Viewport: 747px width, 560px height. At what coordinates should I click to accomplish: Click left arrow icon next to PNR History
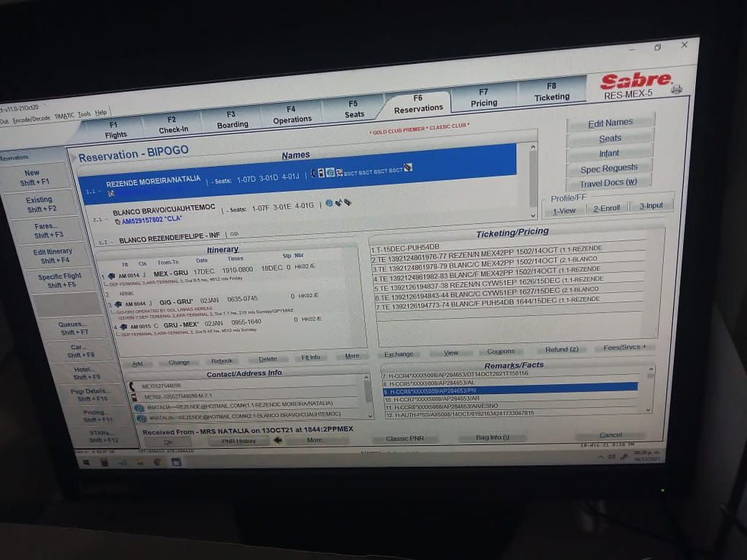[277, 440]
